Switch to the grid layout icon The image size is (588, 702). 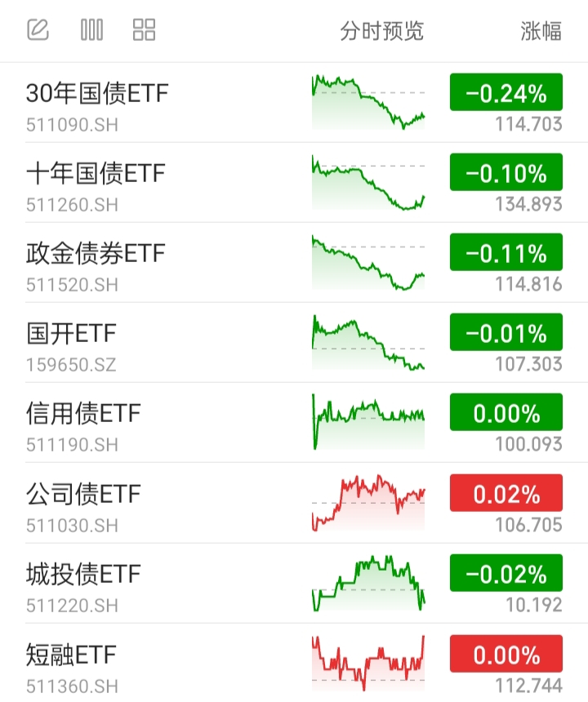(x=144, y=31)
